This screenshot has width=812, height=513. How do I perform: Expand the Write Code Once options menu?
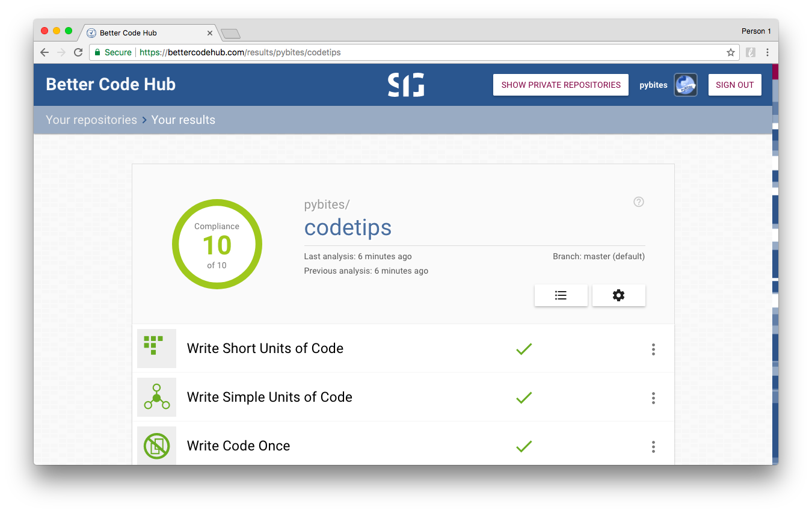(653, 446)
